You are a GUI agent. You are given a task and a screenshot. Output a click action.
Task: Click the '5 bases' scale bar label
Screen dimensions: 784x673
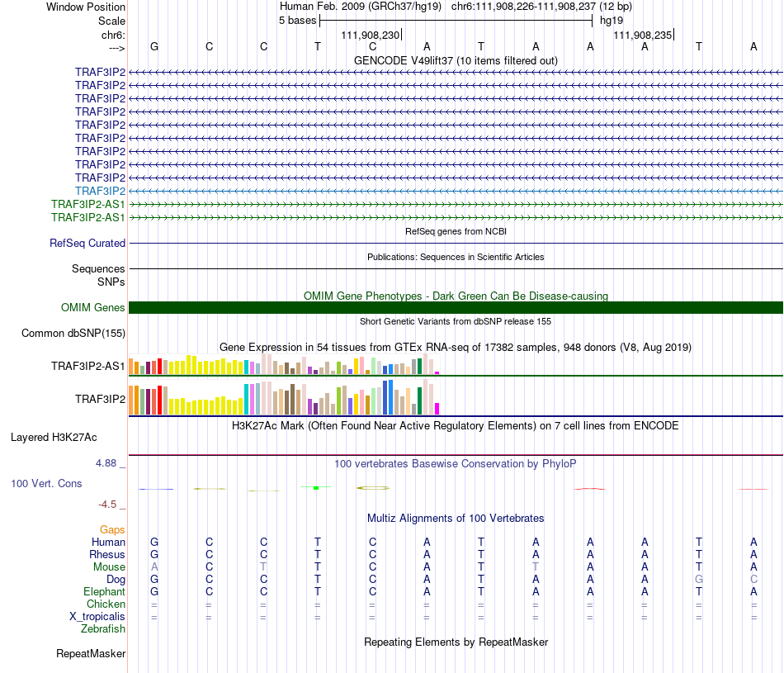coord(297,21)
